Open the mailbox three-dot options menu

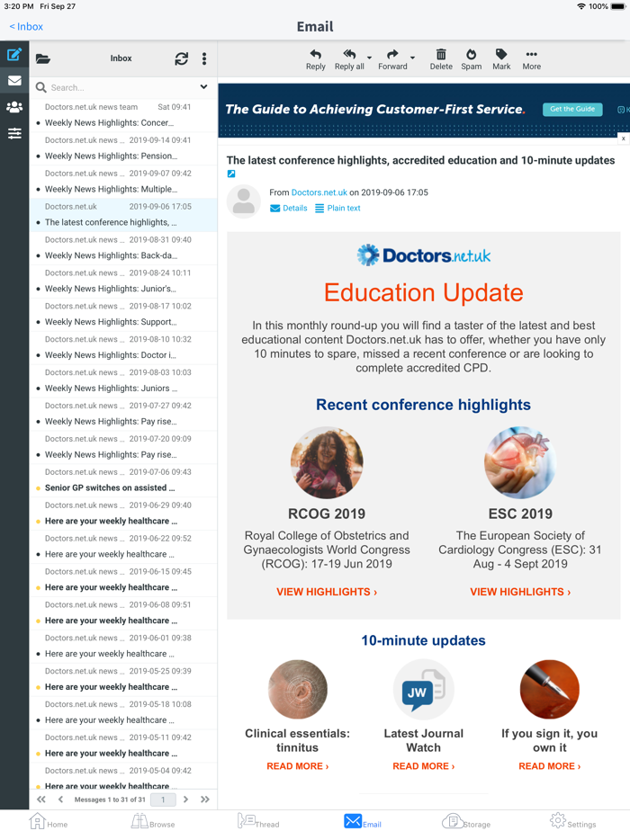pyautogui.click(x=204, y=58)
